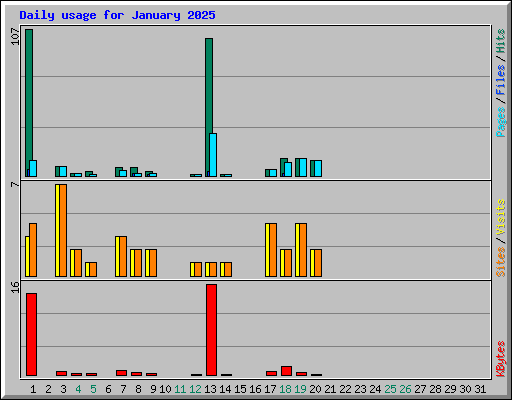The image size is (512, 400).
Task: Click the 'Files' legend label
Action: coord(501,80)
